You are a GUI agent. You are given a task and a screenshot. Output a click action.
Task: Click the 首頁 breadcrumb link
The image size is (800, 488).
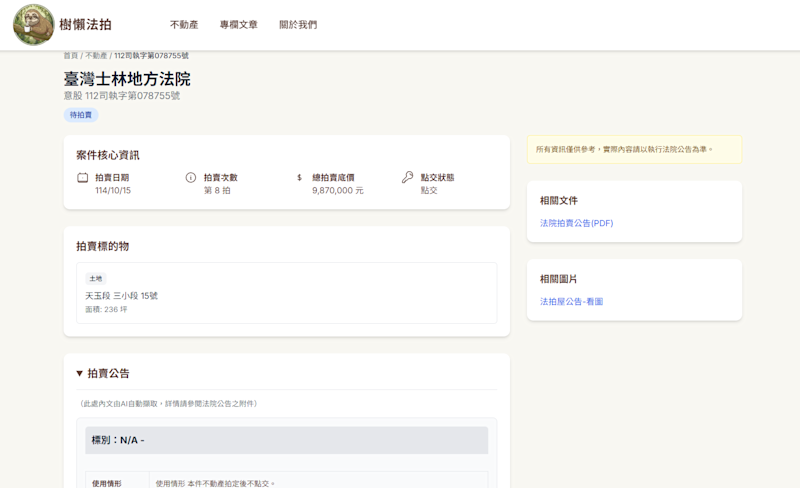pos(70,56)
